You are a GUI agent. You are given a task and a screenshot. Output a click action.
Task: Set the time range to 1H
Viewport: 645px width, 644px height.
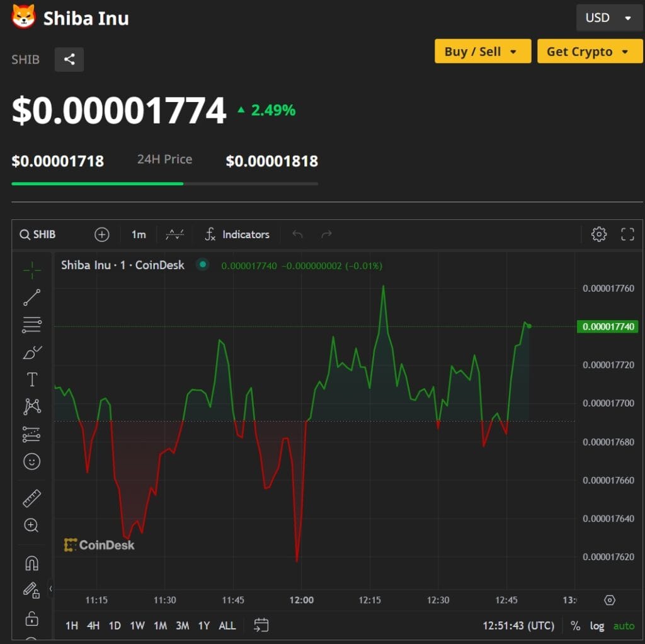coord(72,626)
